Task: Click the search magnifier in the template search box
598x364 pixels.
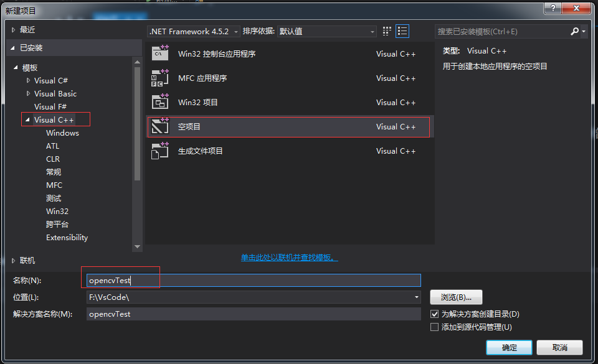Action: click(x=574, y=30)
